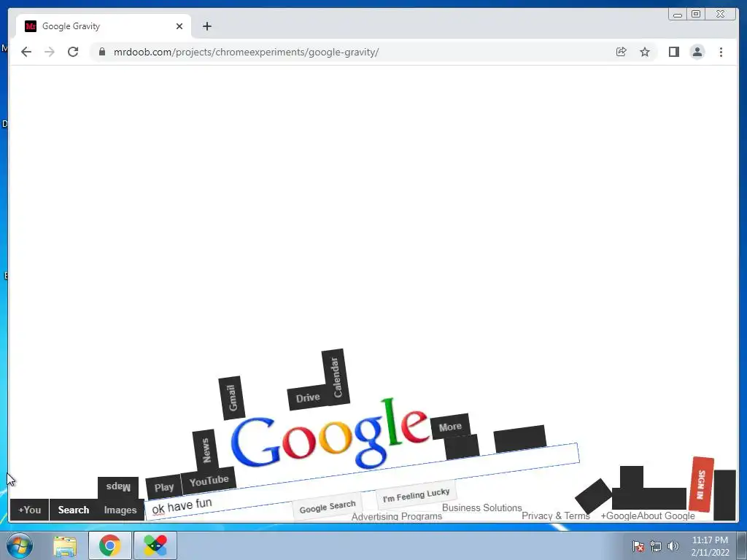This screenshot has height=560, width=747.
Task: Open the Advertising Programs link
Action: coord(397,516)
